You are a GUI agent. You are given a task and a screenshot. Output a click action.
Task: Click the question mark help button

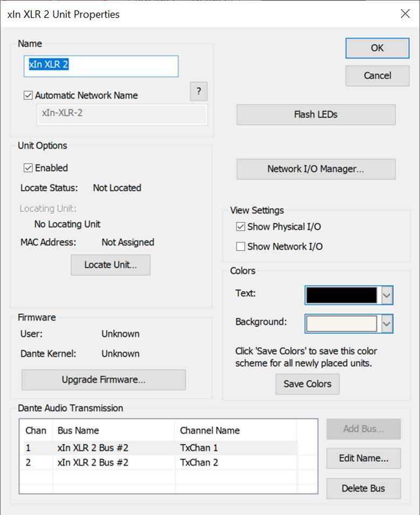click(x=199, y=91)
